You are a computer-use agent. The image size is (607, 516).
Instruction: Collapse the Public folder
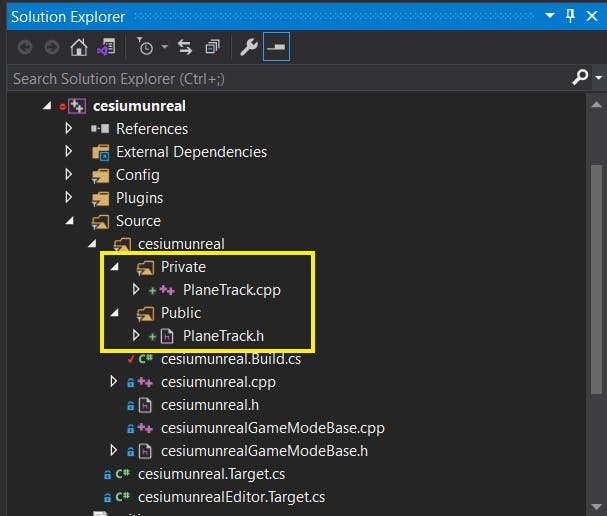coord(115,313)
